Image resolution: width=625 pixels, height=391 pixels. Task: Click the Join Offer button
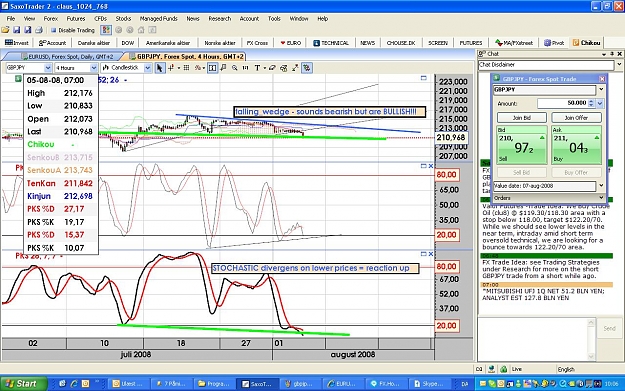(x=576, y=118)
